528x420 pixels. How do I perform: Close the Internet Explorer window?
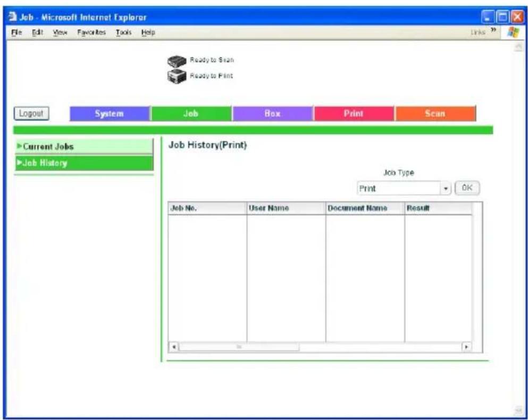pos(517,17)
